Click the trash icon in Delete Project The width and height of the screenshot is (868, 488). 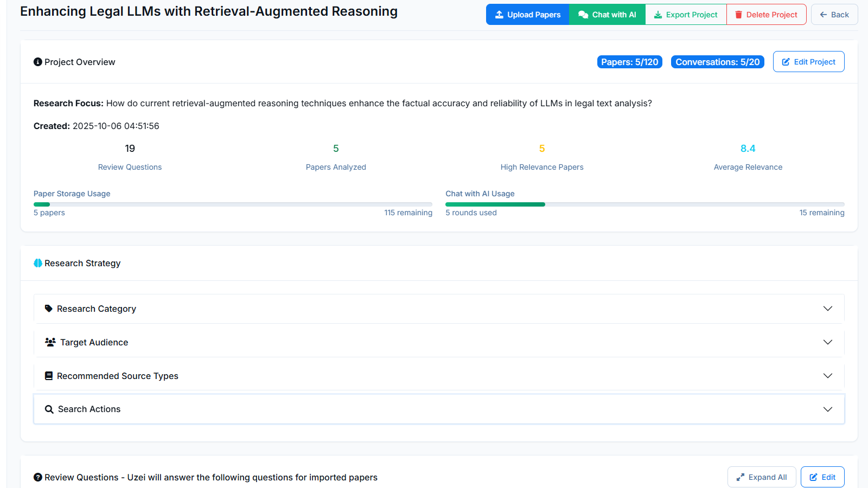[738, 15]
